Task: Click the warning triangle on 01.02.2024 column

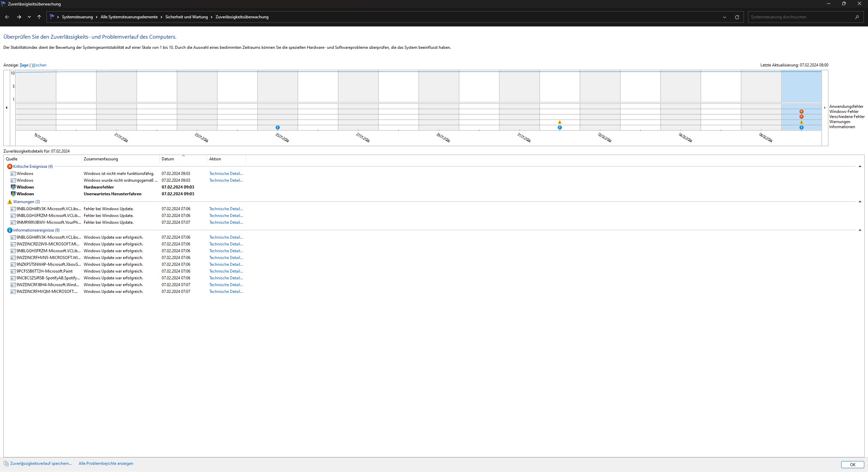Action: click(x=559, y=122)
